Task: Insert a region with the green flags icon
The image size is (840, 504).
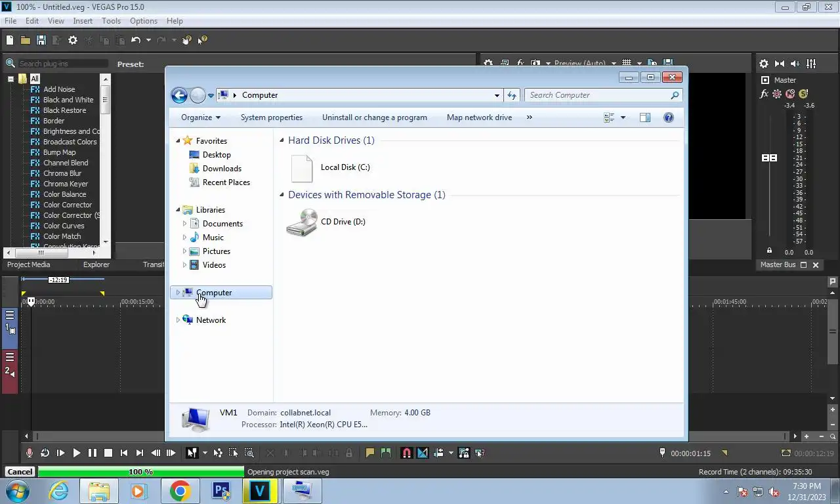Action: click(x=386, y=453)
